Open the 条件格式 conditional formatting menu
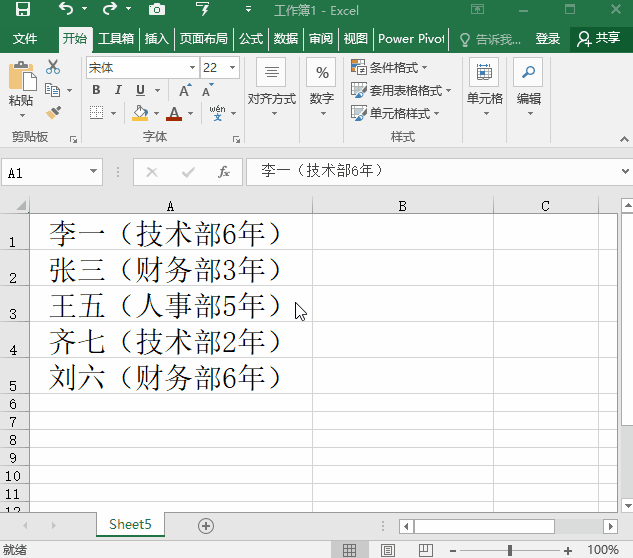The image size is (633, 558). click(389, 67)
